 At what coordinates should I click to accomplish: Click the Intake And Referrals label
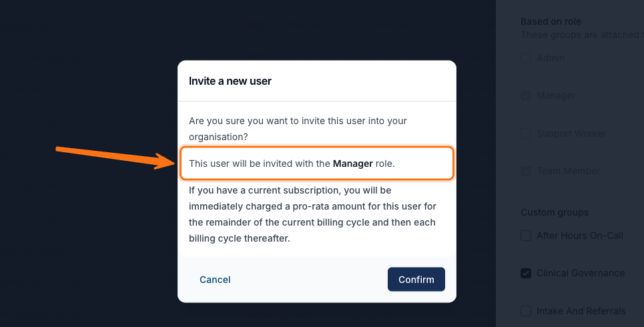pos(581,311)
